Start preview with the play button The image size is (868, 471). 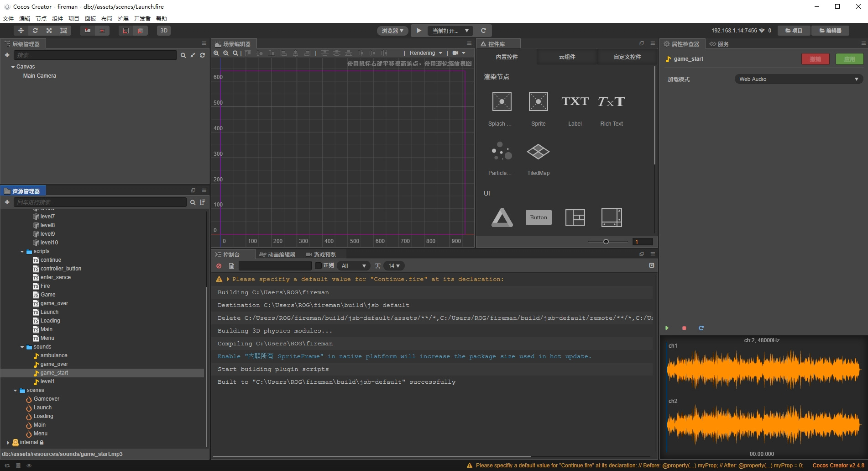pos(419,31)
